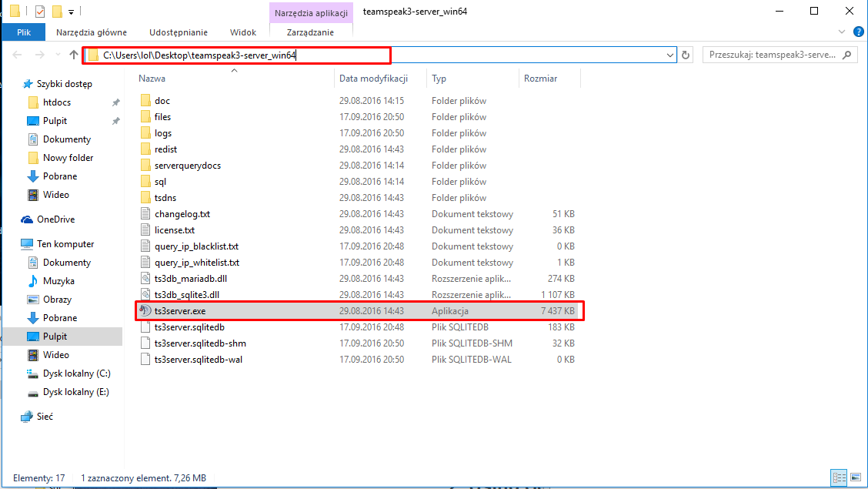Click the system menu folder icon
The height and width of the screenshot is (489, 868).
[15, 11]
